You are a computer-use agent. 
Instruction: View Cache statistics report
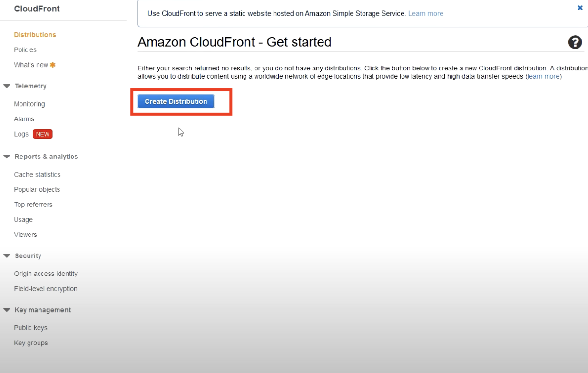37,175
